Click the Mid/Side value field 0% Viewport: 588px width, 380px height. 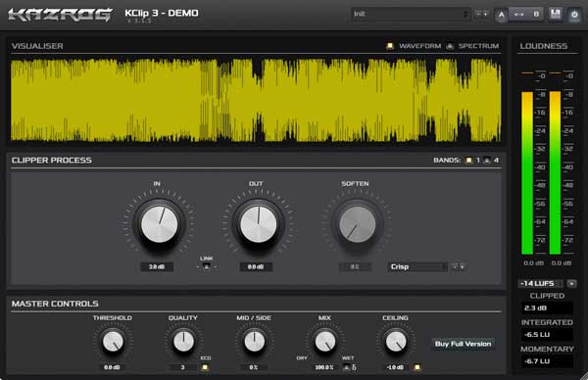tap(254, 367)
